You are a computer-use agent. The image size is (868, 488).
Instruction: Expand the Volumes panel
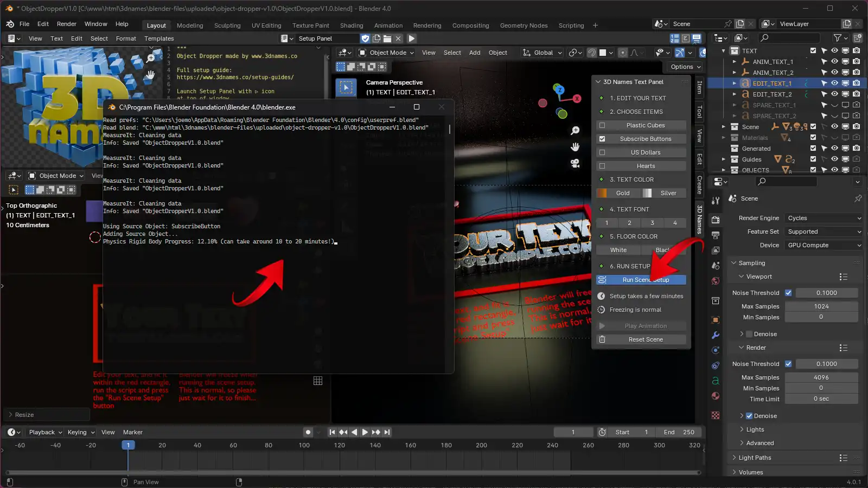[x=751, y=472]
